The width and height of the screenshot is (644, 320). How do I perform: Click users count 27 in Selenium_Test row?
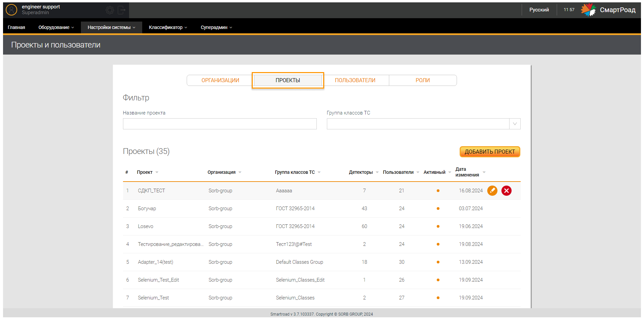[402, 298]
